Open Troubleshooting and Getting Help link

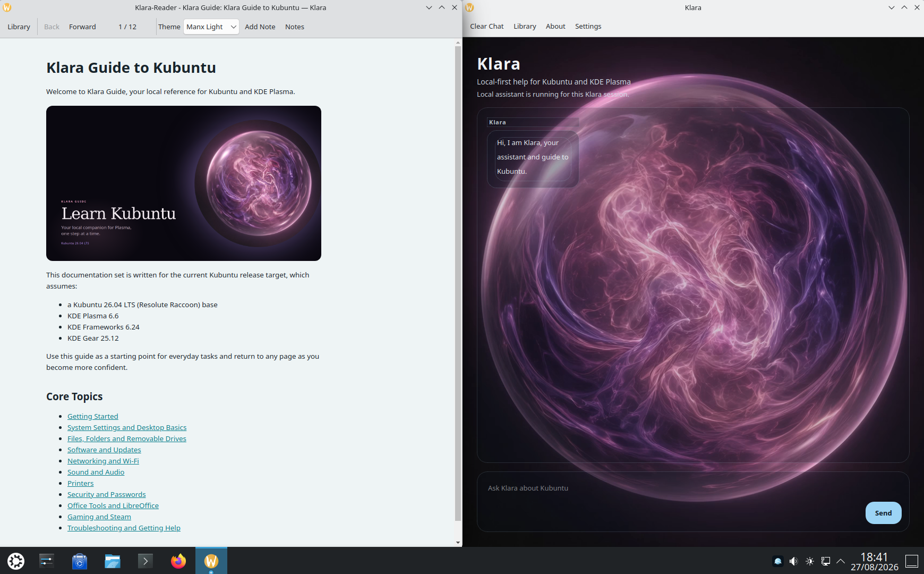[x=124, y=528]
